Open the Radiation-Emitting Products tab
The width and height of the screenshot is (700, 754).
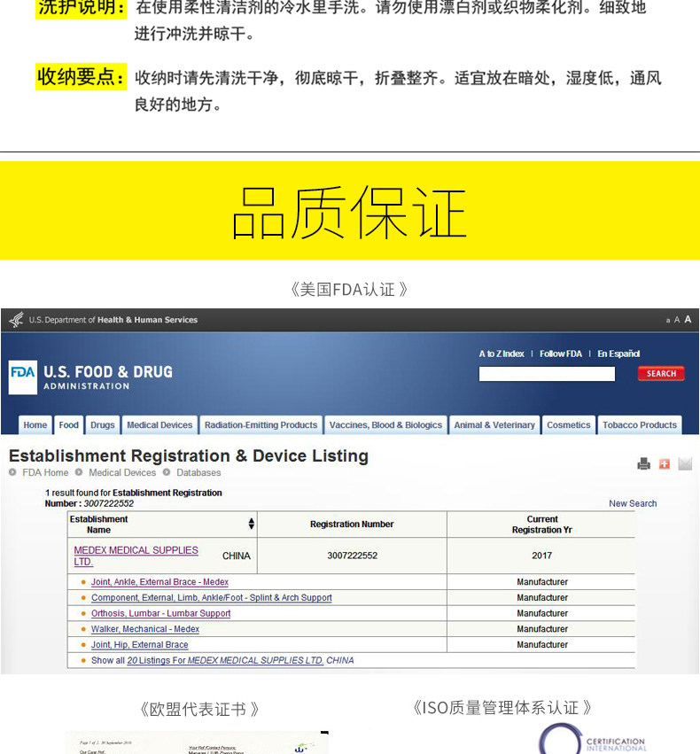[261, 425]
